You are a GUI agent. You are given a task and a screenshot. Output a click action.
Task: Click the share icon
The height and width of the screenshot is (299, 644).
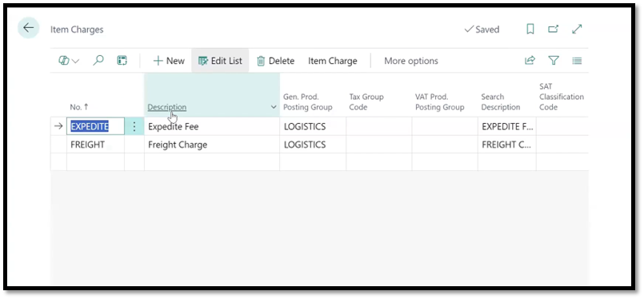[x=530, y=61]
